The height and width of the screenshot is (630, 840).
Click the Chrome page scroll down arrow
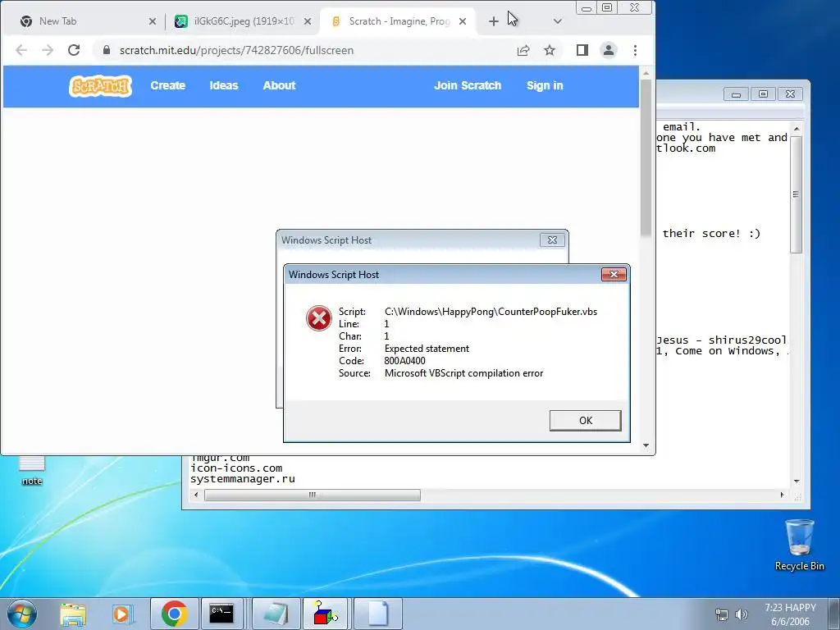tap(646, 445)
